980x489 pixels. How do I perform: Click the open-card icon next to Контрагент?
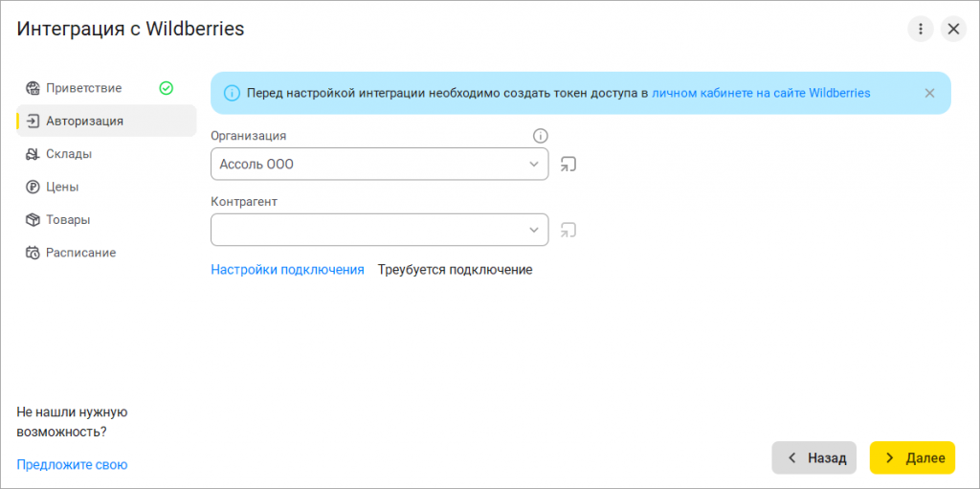pyautogui.click(x=568, y=230)
